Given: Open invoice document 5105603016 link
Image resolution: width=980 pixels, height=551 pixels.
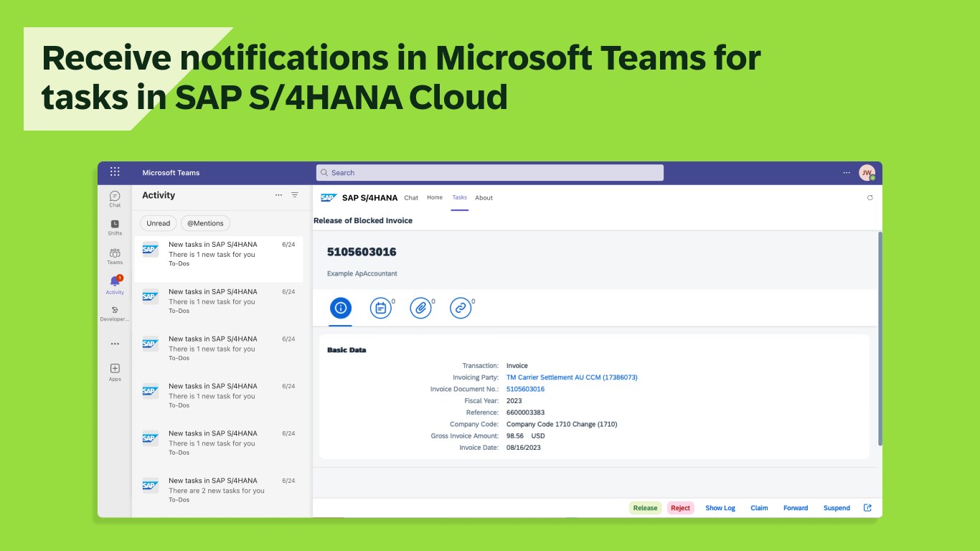Looking at the screenshot, I should pyautogui.click(x=525, y=389).
